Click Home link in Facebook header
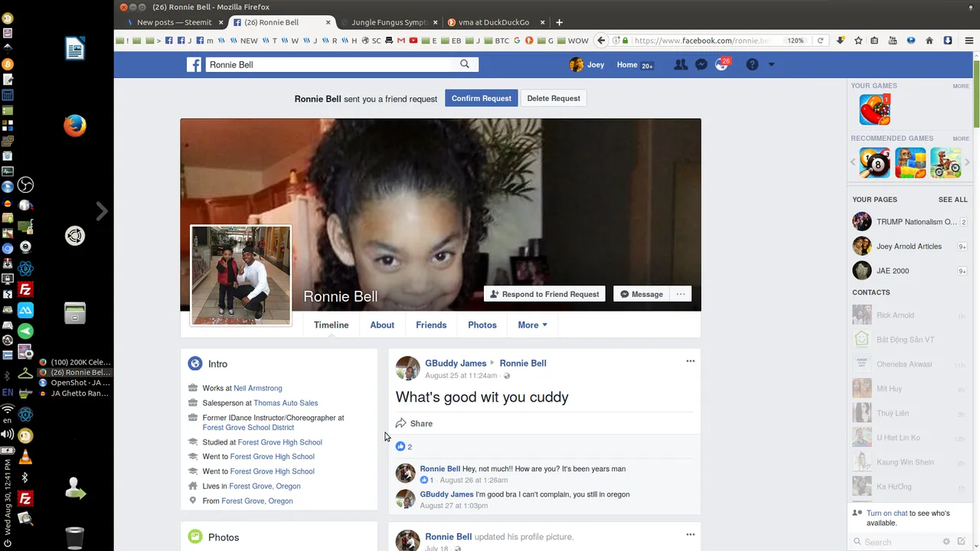 [x=627, y=65]
